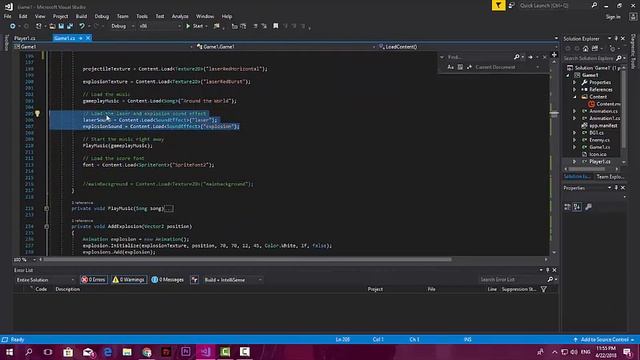Click the Search Error List field
Viewport: 640px width, 360px height.
[x=512, y=280]
